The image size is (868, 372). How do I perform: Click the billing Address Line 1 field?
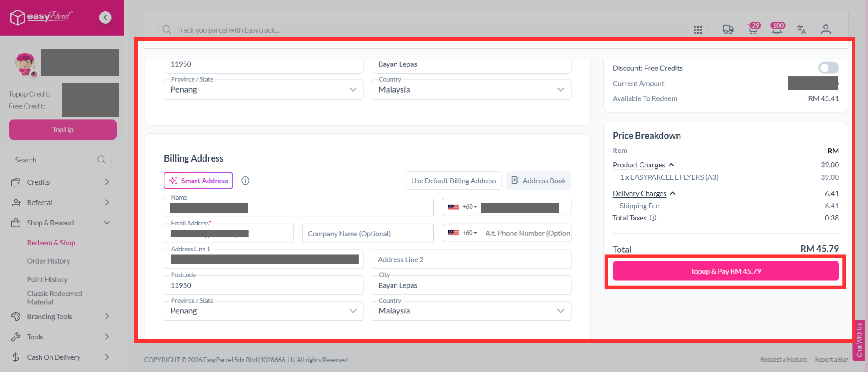263,259
